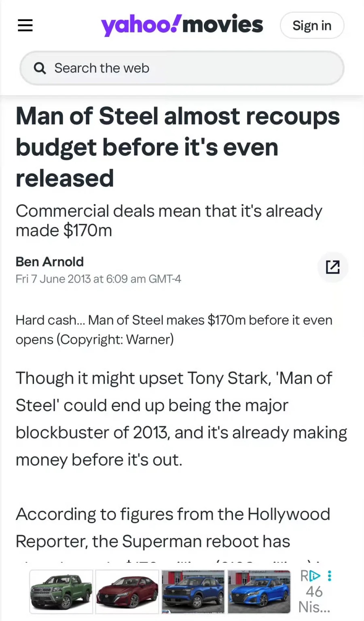The width and height of the screenshot is (364, 621).
Task: Click the ad text showing 46 Nis...
Action: (314, 599)
